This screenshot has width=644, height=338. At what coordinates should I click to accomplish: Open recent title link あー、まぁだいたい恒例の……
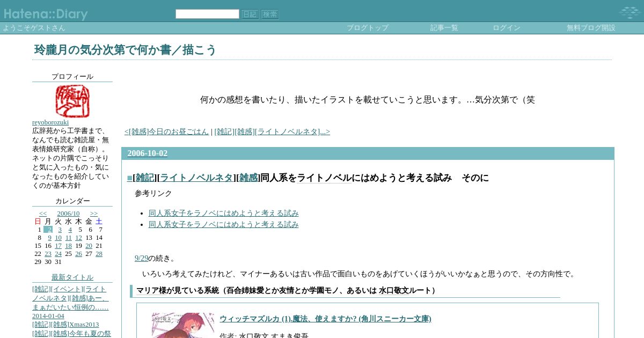point(70,303)
